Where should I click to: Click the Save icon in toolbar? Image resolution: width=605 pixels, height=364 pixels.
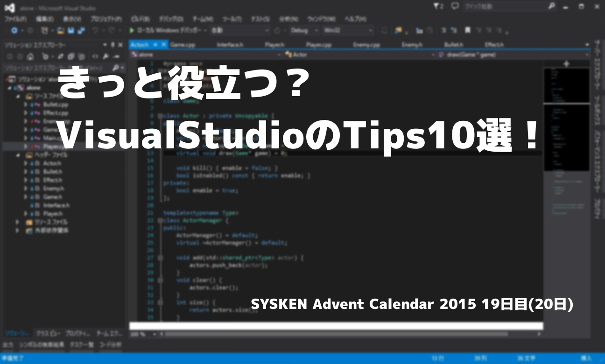click(x=71, y=30)
